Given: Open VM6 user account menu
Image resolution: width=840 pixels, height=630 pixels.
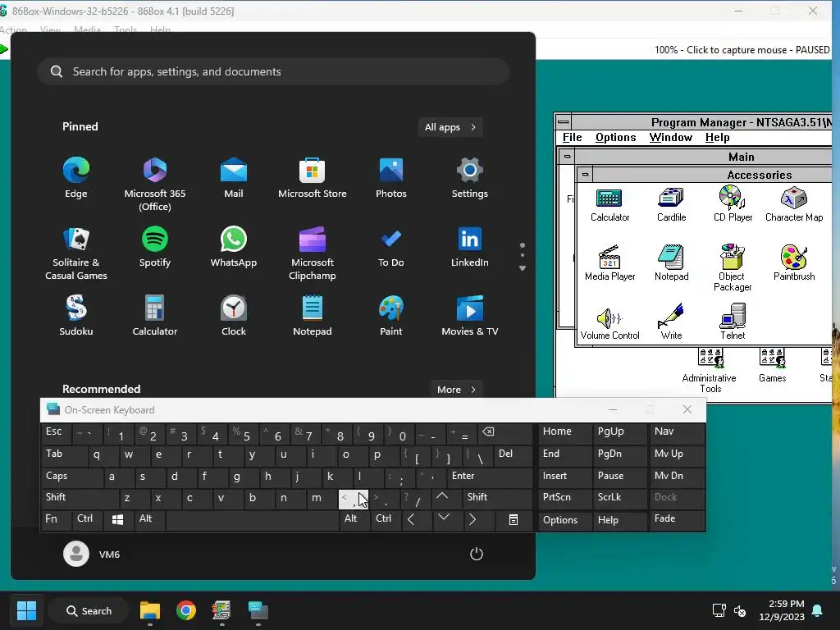Looking at the screenshot, I should (x=92, y=554).
